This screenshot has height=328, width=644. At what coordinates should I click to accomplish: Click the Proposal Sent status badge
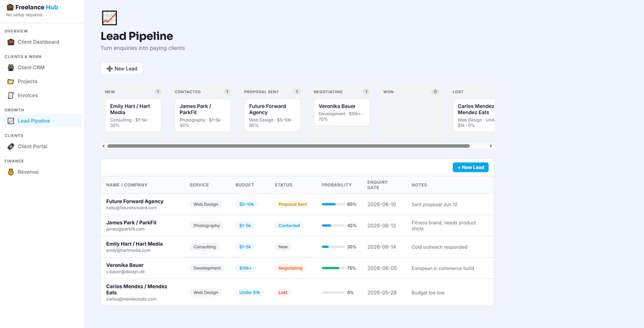point(292,204)
